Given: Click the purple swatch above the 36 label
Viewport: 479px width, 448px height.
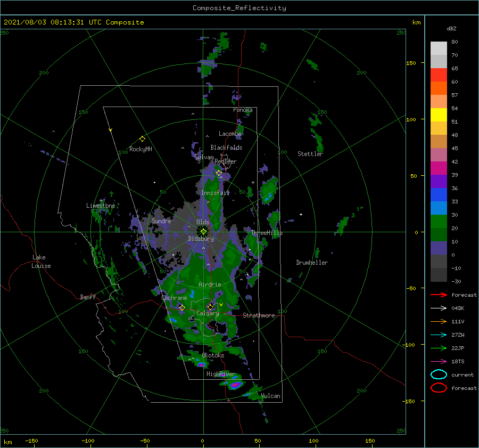Looking at the screenshot, I should pyautogui.click(x=439, y=182).
